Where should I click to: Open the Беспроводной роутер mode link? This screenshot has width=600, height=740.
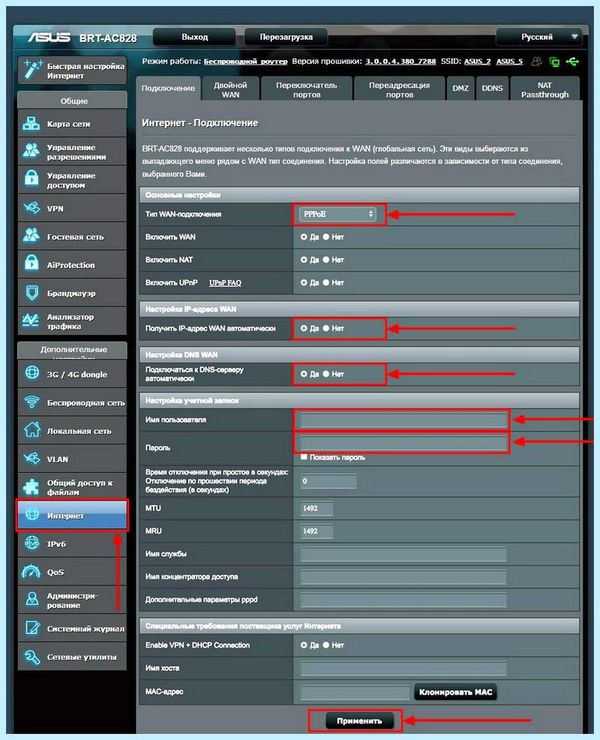tap(245, 61)
